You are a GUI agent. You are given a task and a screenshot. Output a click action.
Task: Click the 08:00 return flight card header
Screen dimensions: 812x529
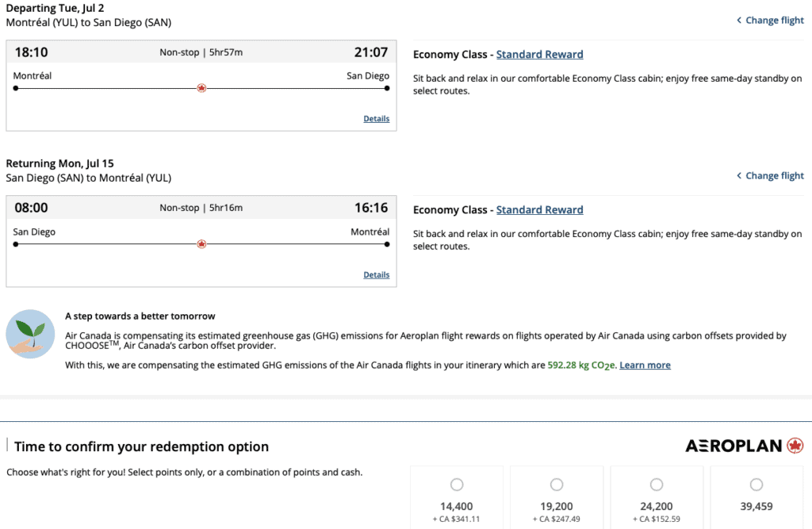[201, 208]
